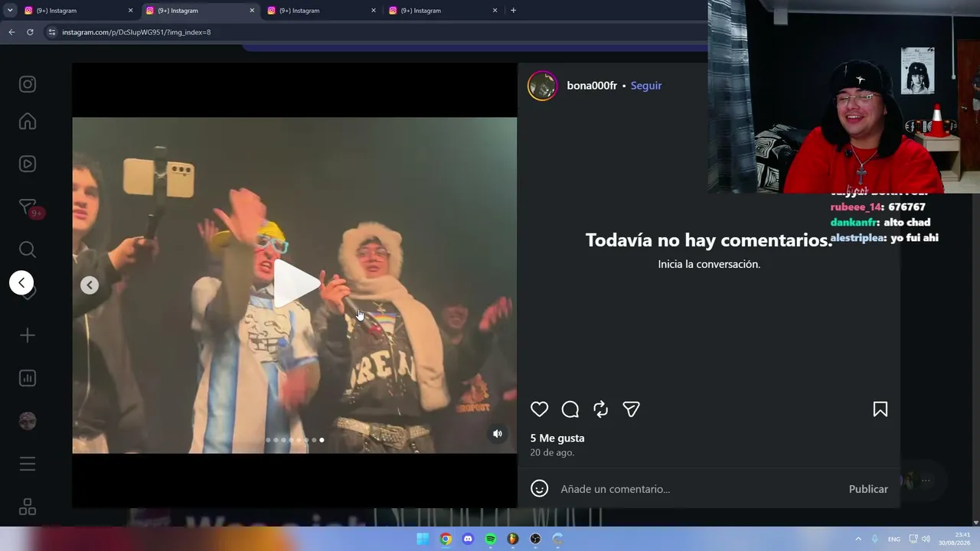
Task: Switch to the first Instagram tab
Action: coord(79,11)
